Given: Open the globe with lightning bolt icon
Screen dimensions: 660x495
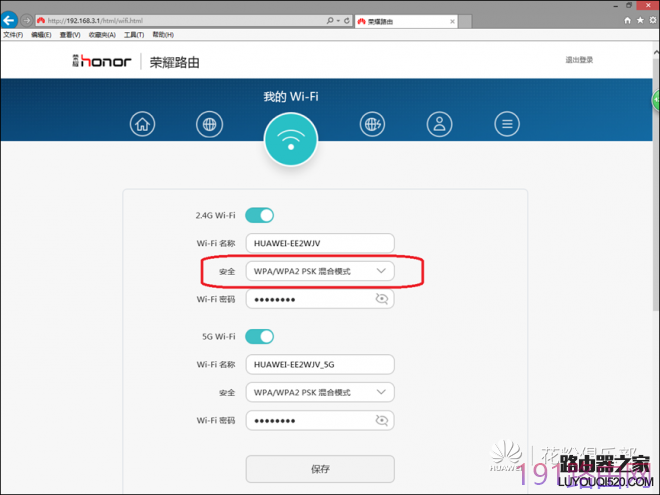Looking at the screenshot, I should (x=373, y=124).
